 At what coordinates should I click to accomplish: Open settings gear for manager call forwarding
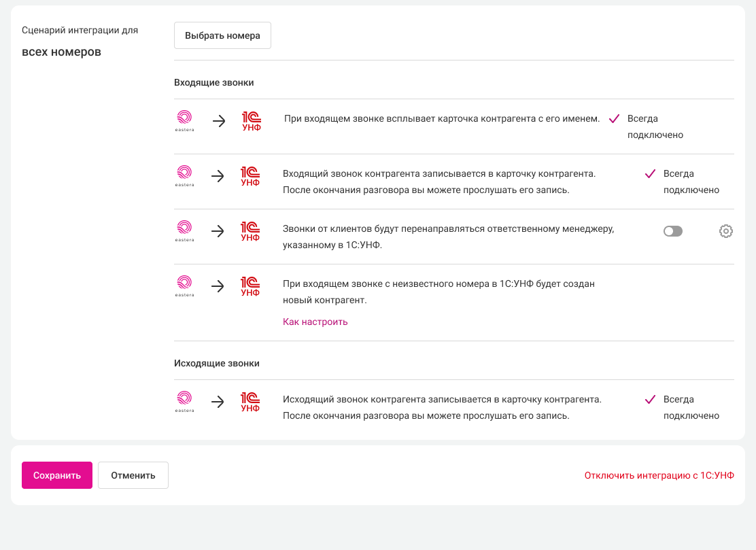(x=725, y=231)
